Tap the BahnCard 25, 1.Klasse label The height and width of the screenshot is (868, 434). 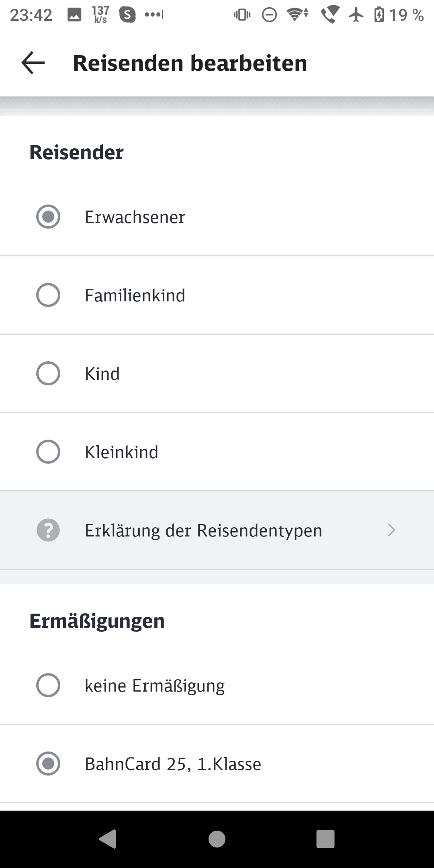173,764
